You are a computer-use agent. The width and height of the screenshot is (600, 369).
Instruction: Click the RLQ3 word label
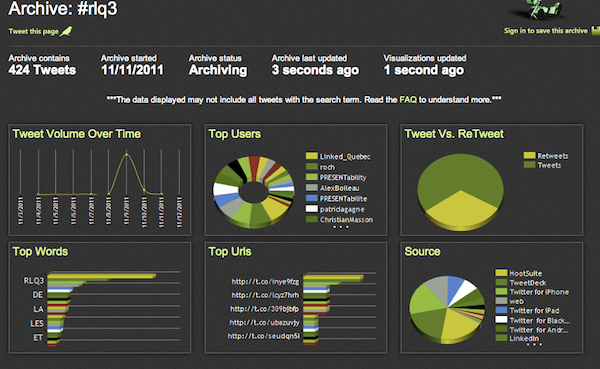click(34, 281)
